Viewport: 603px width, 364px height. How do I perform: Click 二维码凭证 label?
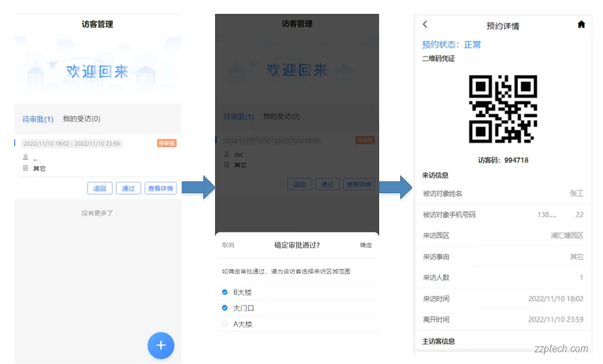point(438,59)
